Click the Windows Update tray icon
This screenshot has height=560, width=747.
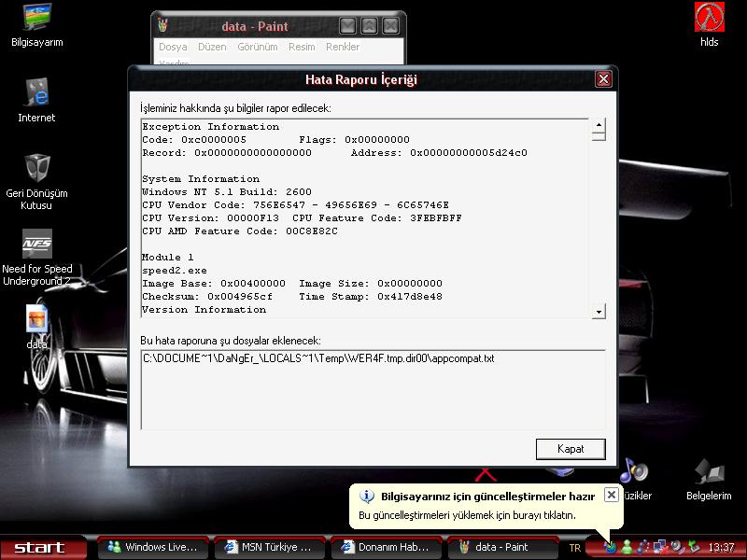tap(611, 547)
